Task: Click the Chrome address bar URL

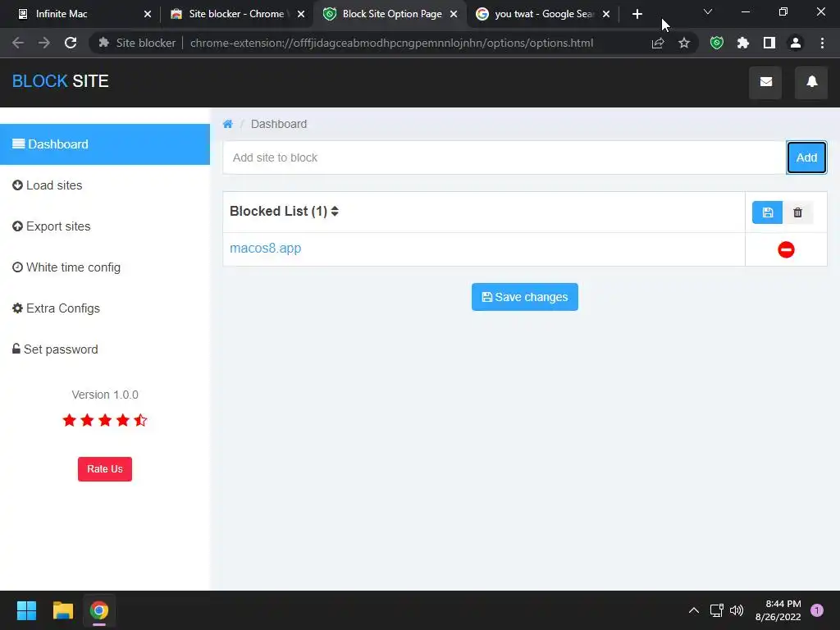Action: point(391,43)
